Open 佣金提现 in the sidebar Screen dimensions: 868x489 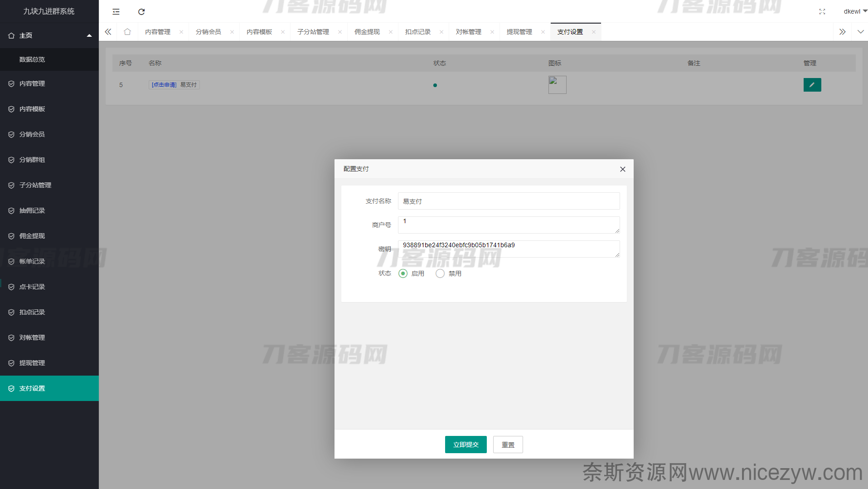click(49, 236)
